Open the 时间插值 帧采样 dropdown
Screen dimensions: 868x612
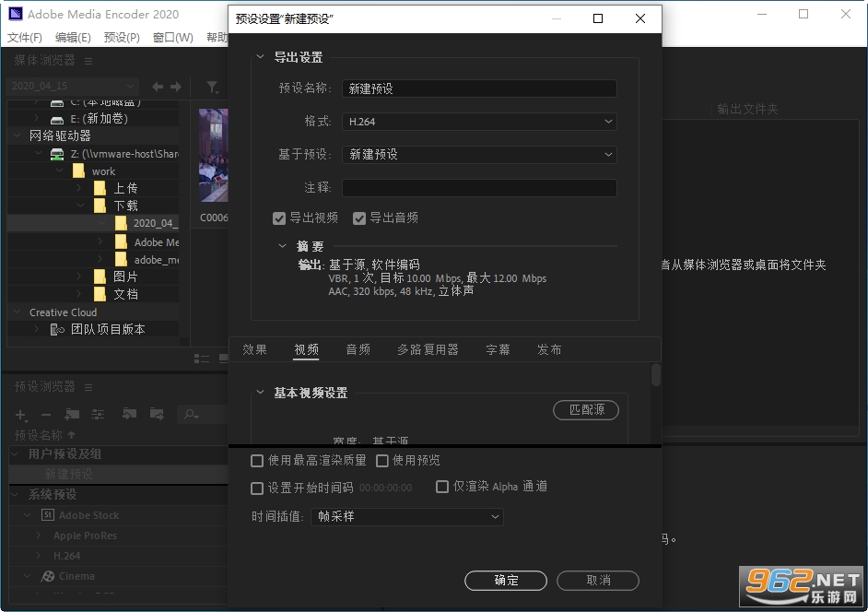coord(407,517)
